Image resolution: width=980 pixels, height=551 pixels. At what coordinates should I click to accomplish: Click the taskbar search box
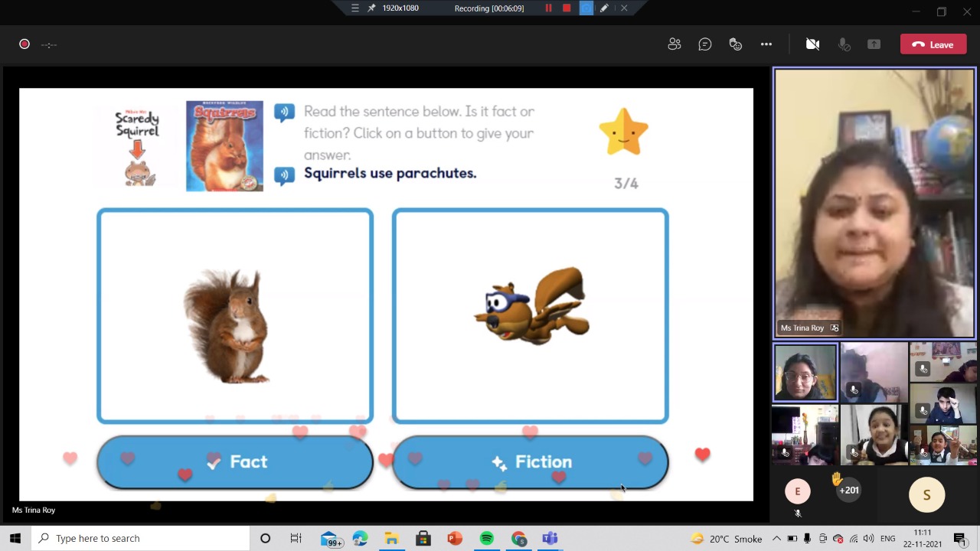coord(140,538)
